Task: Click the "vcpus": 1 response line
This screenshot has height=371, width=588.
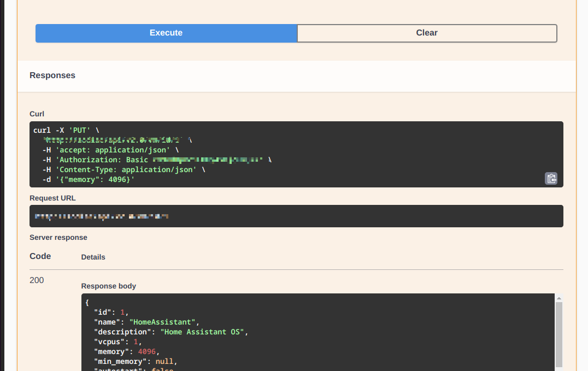Action: [117, 341]
